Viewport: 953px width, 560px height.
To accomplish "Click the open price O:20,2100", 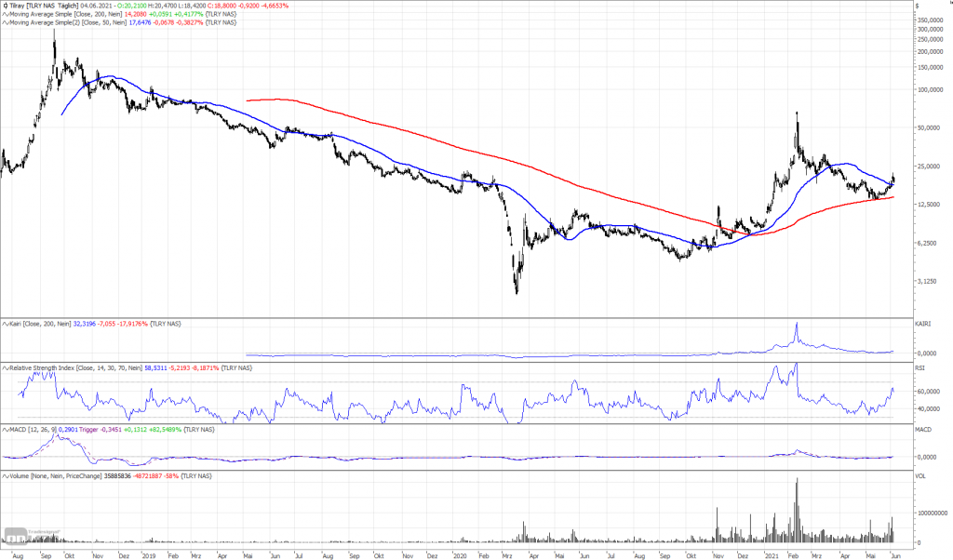I will (132, 6).
